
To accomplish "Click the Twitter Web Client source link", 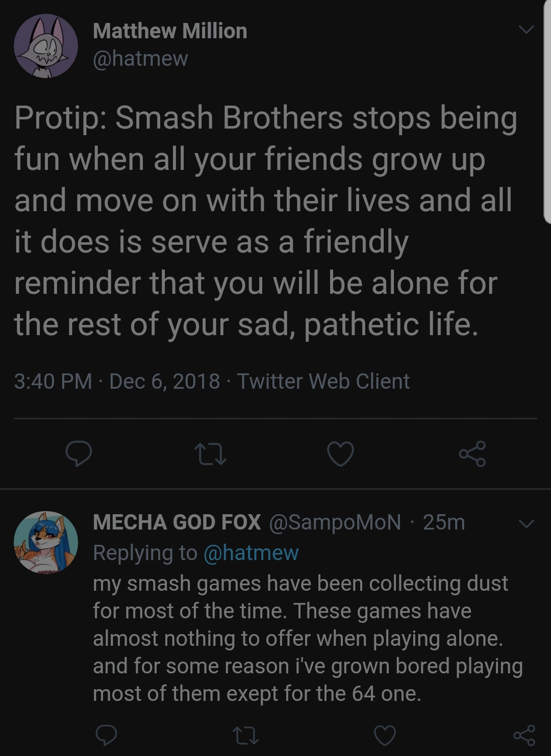I will point(323,381).
